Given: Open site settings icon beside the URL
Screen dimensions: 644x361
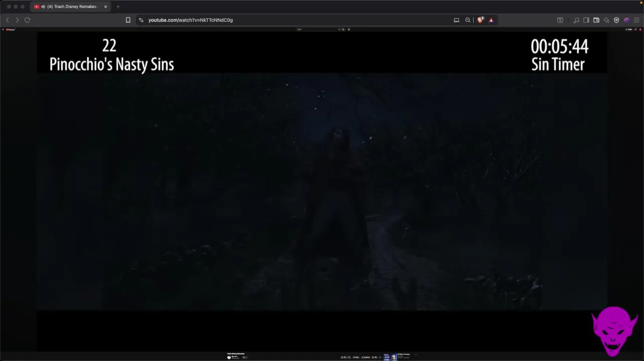Looking at the screenshot, I should click(x=141, y=20).
